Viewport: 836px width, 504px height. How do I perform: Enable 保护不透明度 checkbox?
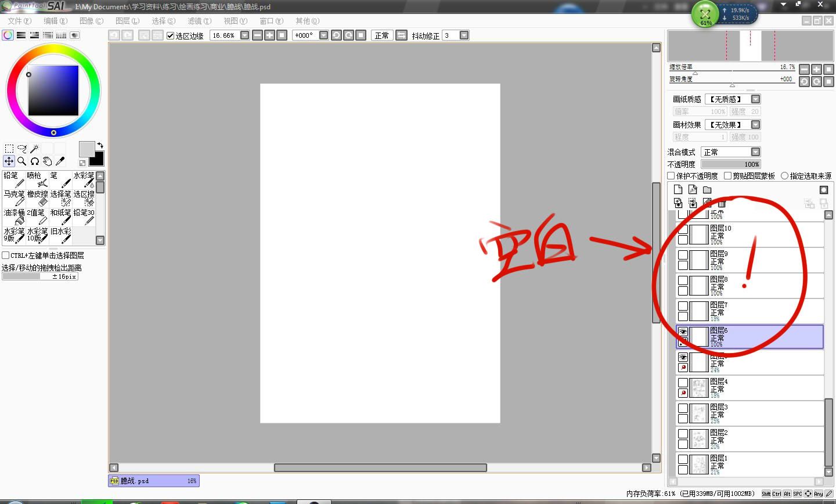[671, 176]
